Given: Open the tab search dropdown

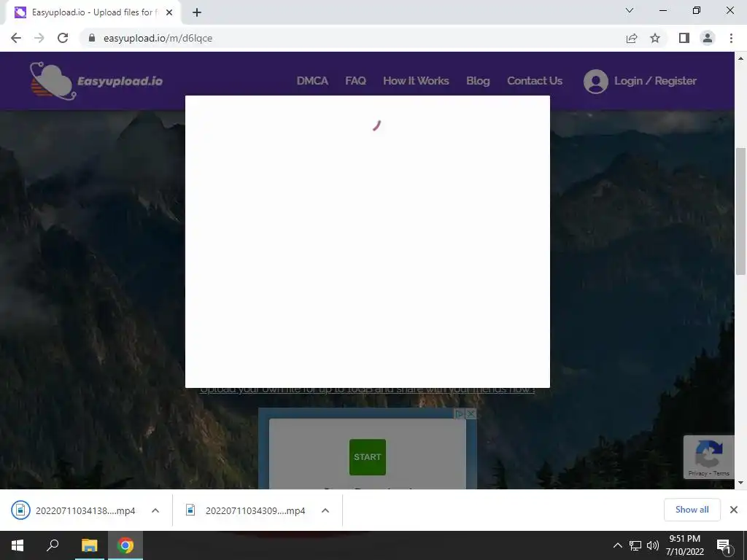Looking at the screenshot, I should click(630, 10).
